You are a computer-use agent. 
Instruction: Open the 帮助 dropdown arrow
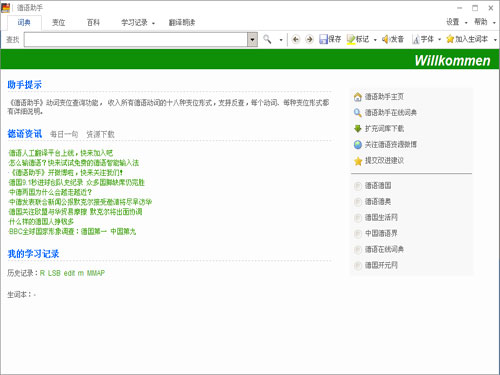point(494,23)
